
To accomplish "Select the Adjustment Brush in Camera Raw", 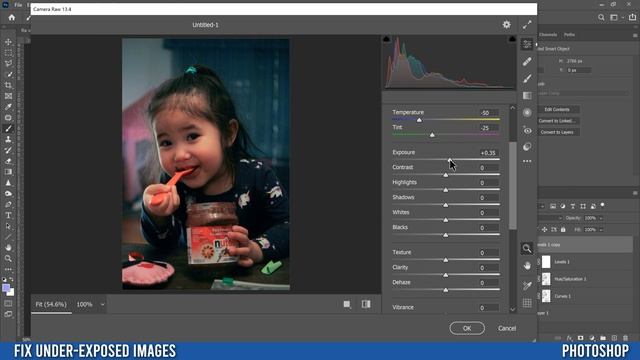I will point(527,78).
